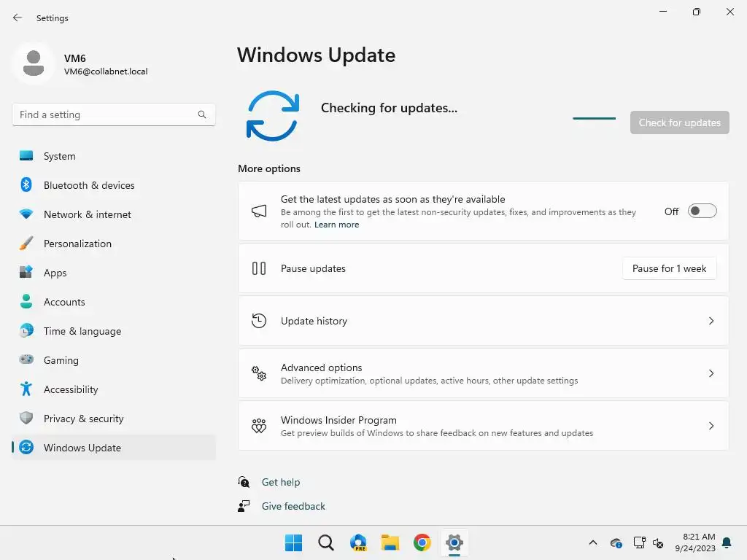Click the OneDrive cloud tray icon

(616, 542)
